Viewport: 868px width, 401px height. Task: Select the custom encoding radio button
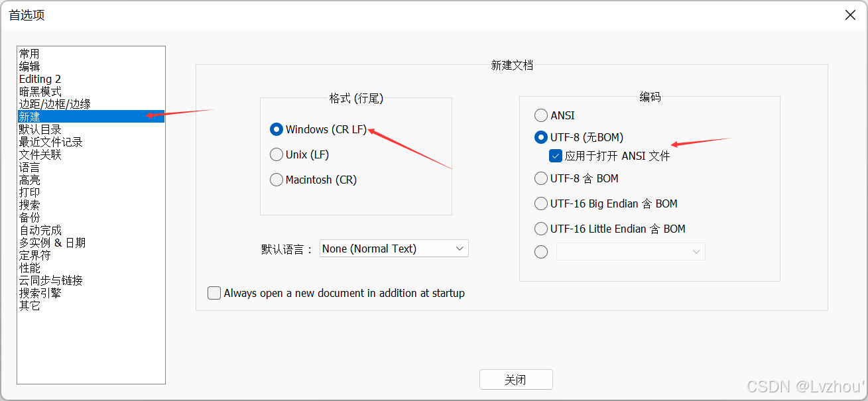point(541,252)
